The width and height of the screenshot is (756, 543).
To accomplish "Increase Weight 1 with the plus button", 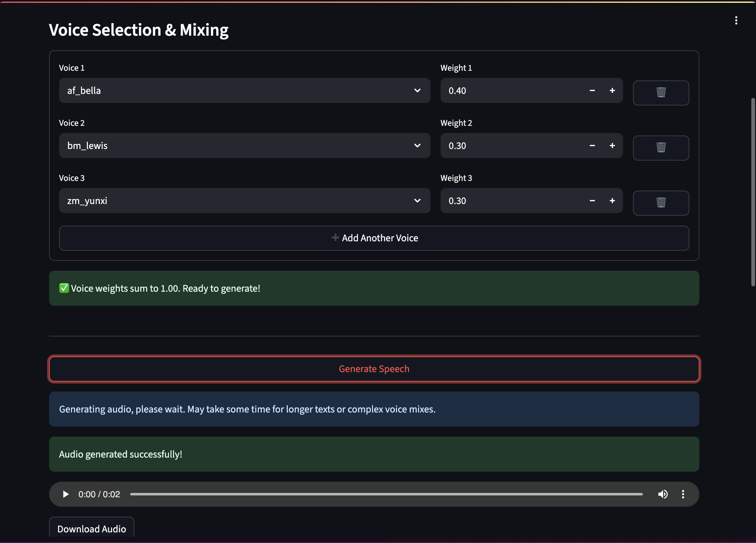I will tap(612, 90).
